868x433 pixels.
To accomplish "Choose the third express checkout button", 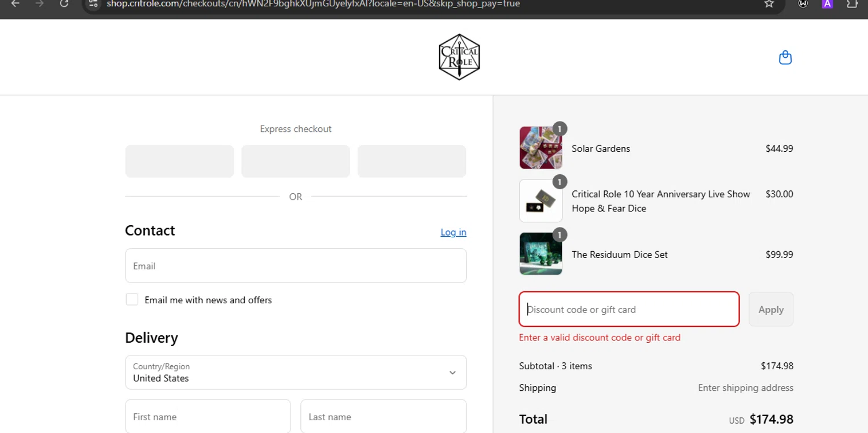I will tap(412, 161).
